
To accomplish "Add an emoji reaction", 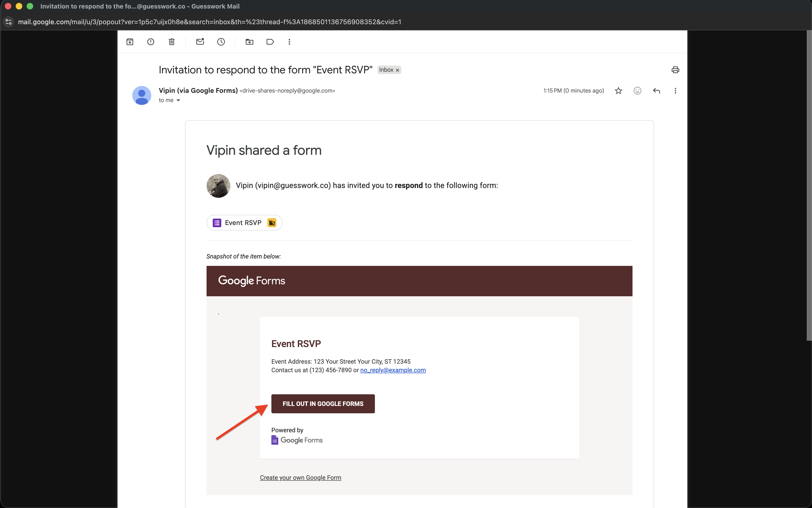I will (637, 91).
